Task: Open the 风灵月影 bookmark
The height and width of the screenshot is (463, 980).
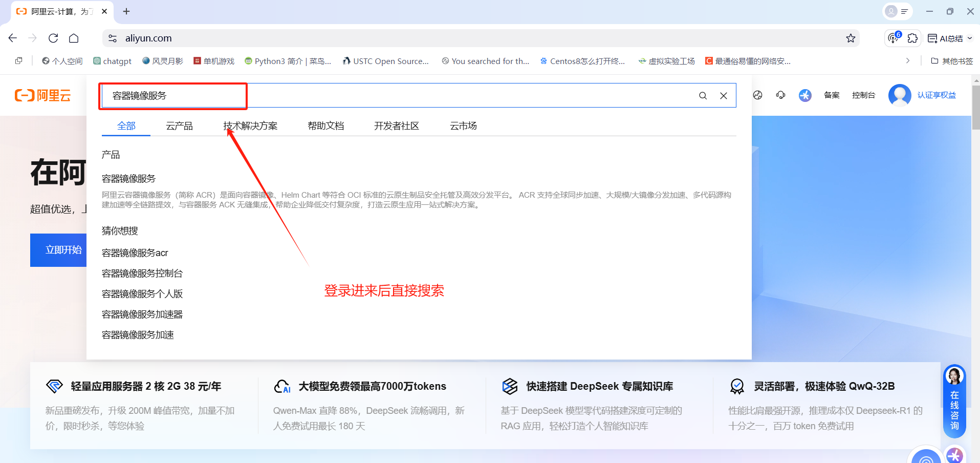Action: click(163, 61)
